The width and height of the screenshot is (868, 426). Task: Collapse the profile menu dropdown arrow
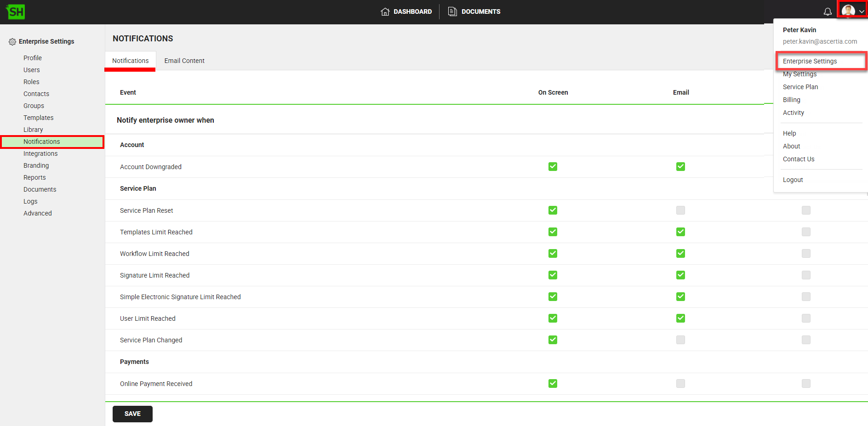(x=862, y=11)
